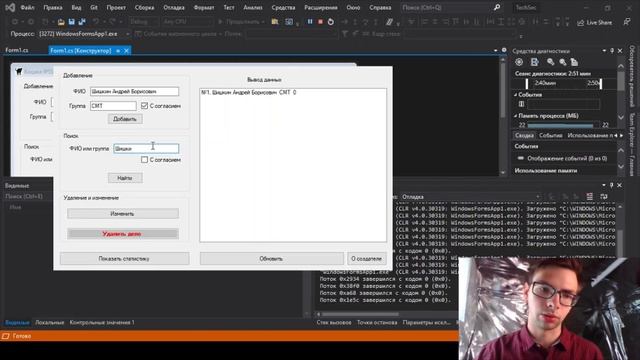Click the Save floppy disk toolbar icon
The width and height of the screenshot is (640, 360).
tap(71, 22)
